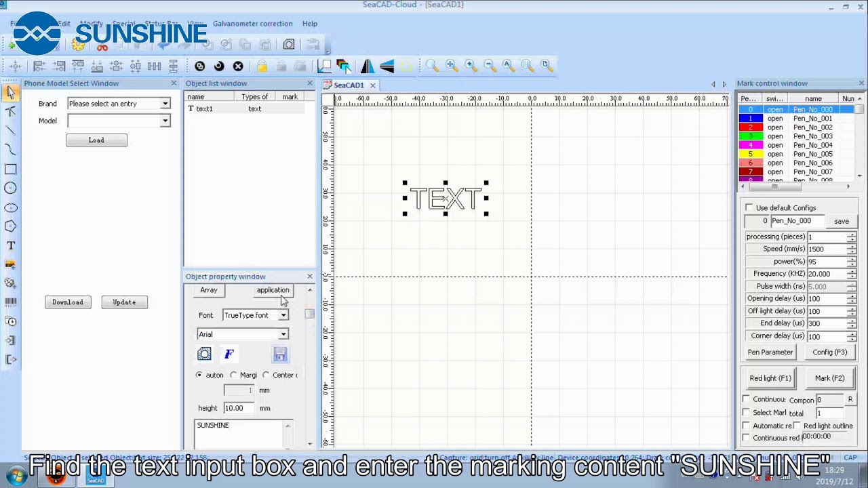Image resolution: width=868 pixels, height=488 pixels.
Task: Select the circle drawing tool
Action: click(x=11, y=188)
